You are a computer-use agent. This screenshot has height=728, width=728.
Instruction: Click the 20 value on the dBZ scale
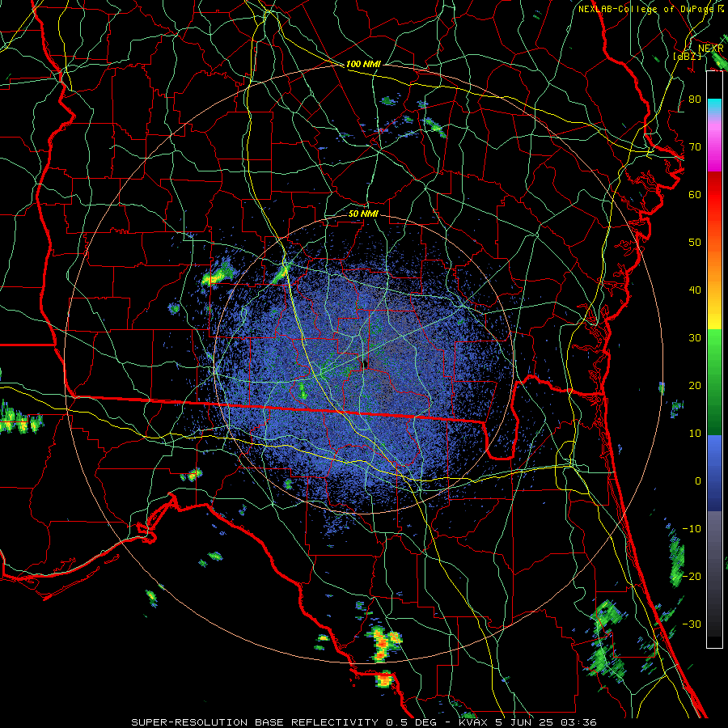coord(695,385)
